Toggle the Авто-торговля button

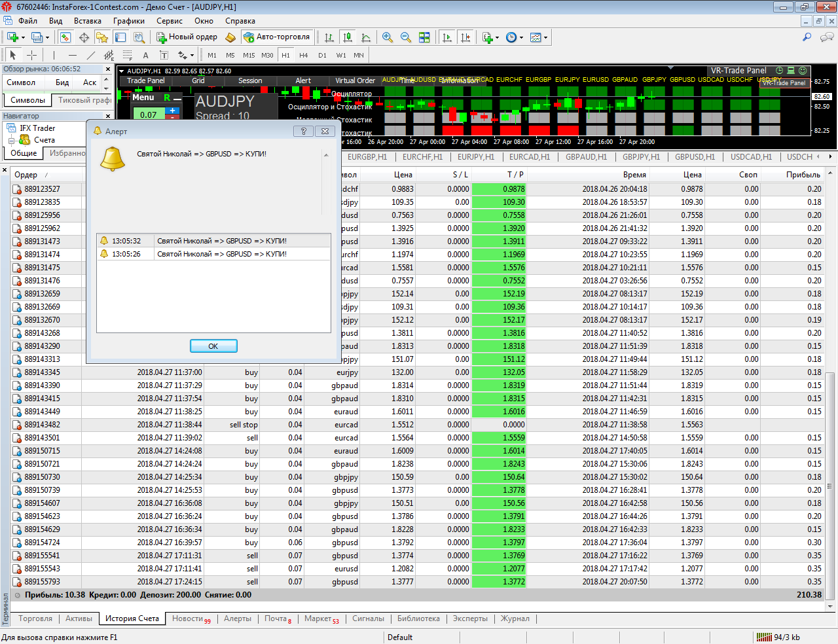point(277,37)
